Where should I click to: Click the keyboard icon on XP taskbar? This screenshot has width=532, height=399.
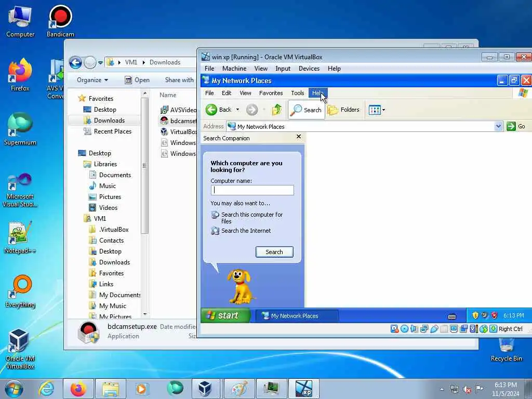451,316
